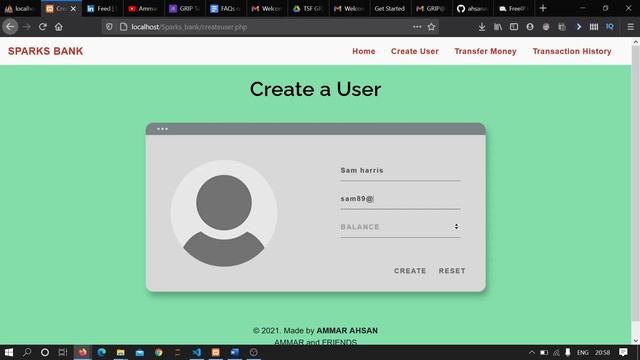Open taskbar search magnifier
The width and height of the screenshot is (640, 360).
coord(27,352)
